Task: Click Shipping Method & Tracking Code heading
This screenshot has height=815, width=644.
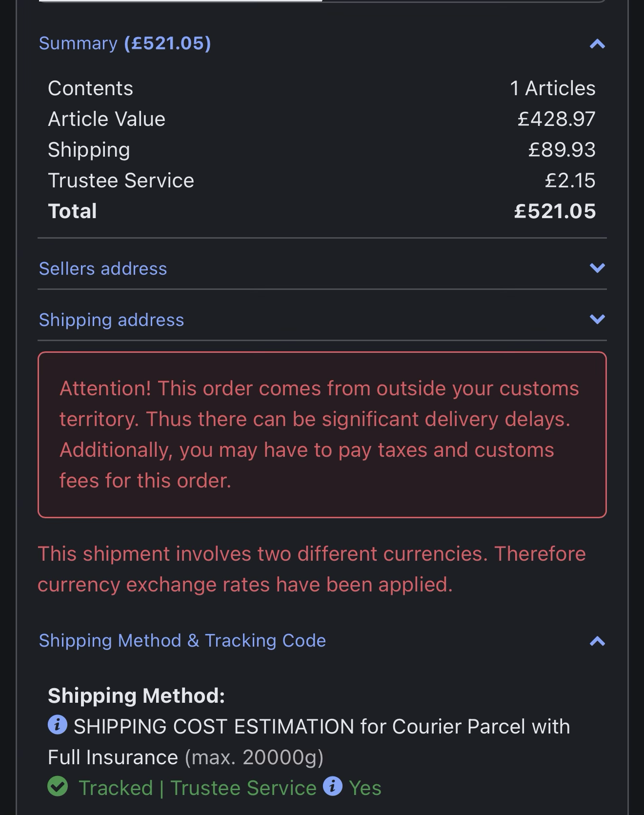Action: point(182,641)
